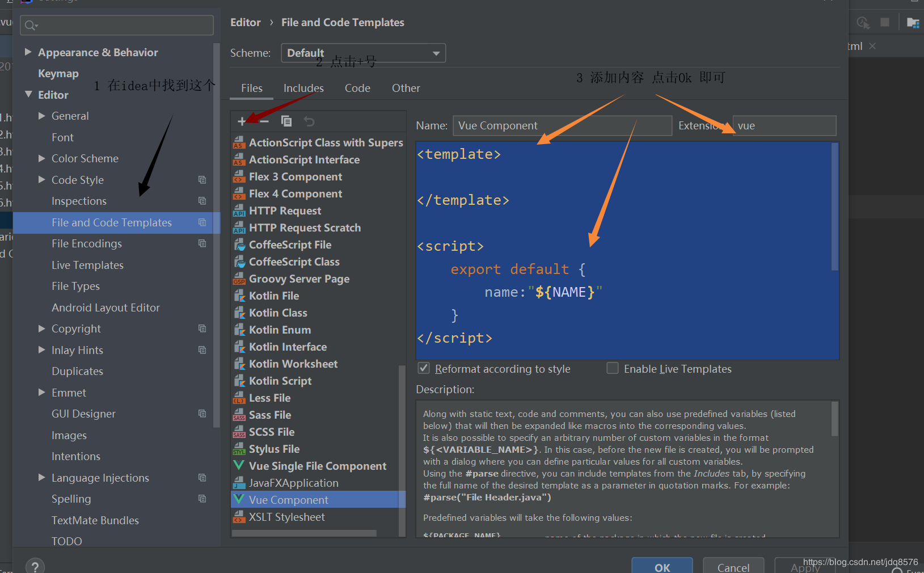Screen dimensions: 924x573
Task: Expand the Color Scheme node
Action: [41, 158]
